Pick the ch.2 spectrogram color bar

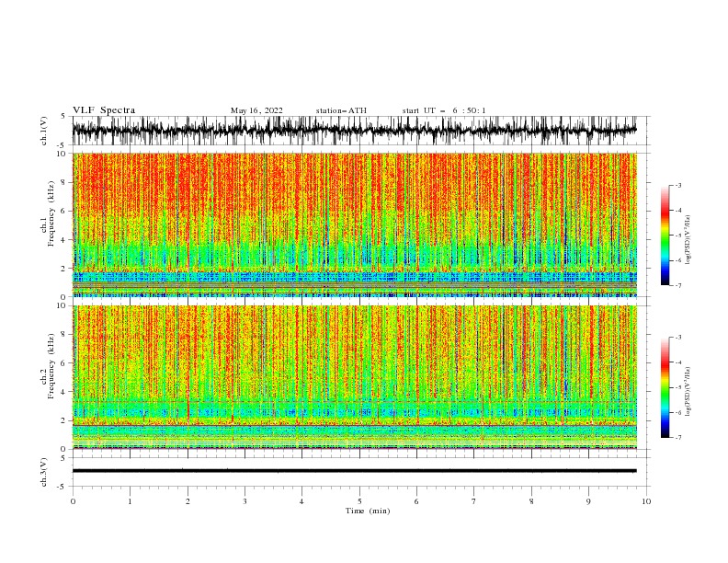click(x=665, y=387)
